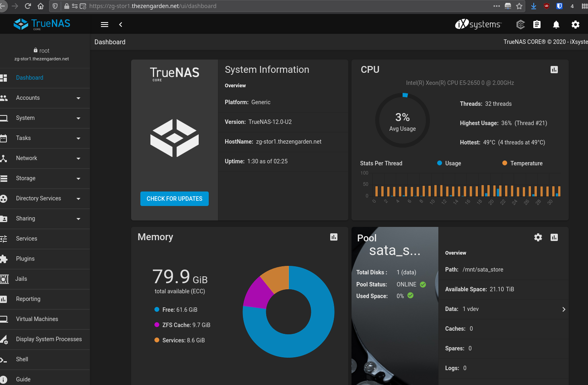The image size is (588, 385).
Task: Click CHECK FOR UPDATES button
Action: [x=175, y=199]
